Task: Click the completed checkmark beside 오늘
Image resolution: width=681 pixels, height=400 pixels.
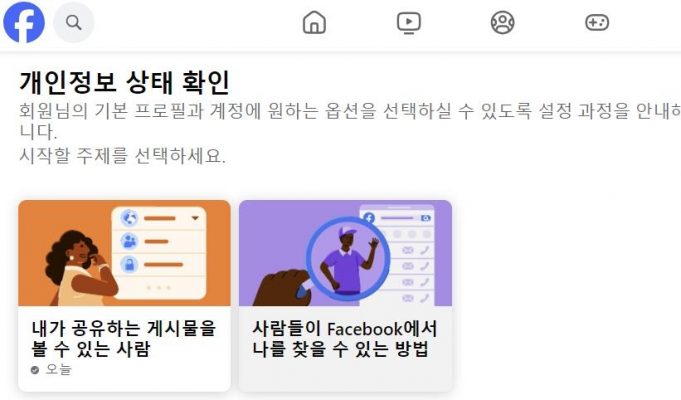Action: [35, 370]
